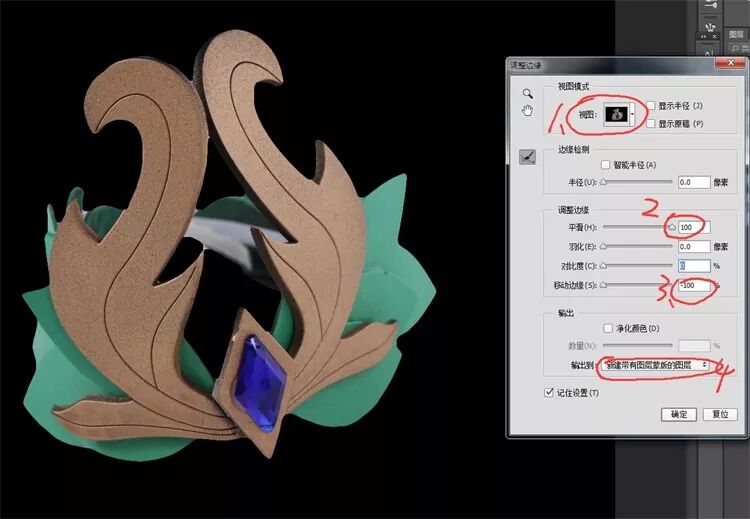Close the 调整边缘 dialog with red X
Screen dimensions: 750x519
(730, 63)
